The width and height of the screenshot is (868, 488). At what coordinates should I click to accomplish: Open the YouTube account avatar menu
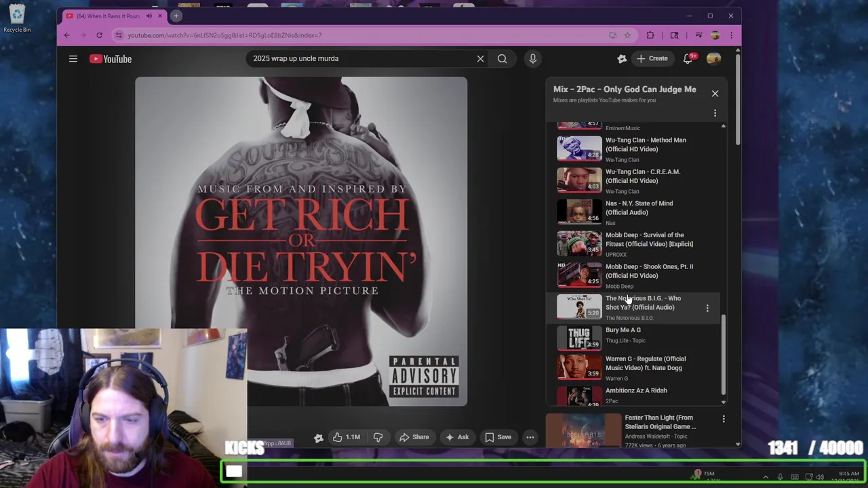click(713, 59)
